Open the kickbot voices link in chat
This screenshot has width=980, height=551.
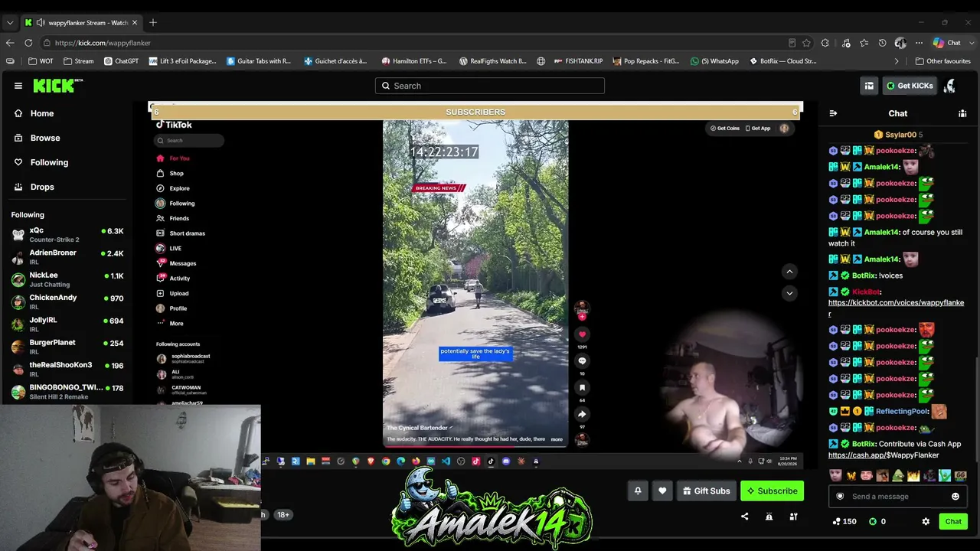click(896, 308)
